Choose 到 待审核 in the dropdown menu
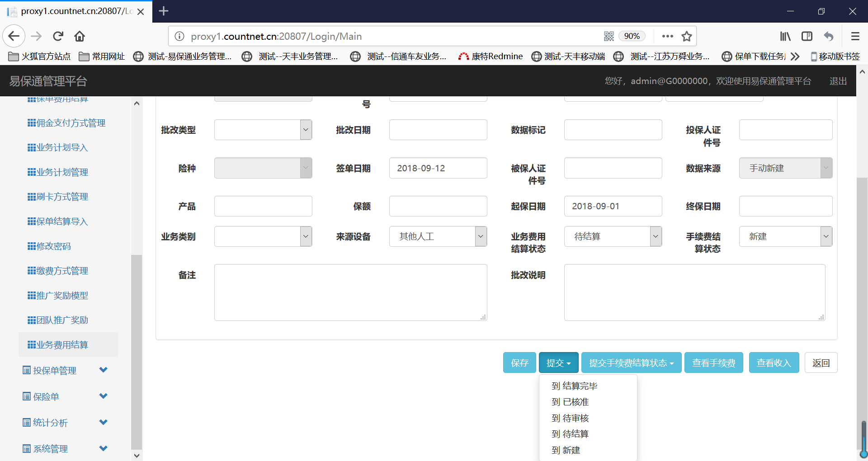Screen dimensions: 868x461 coord(570,418)
